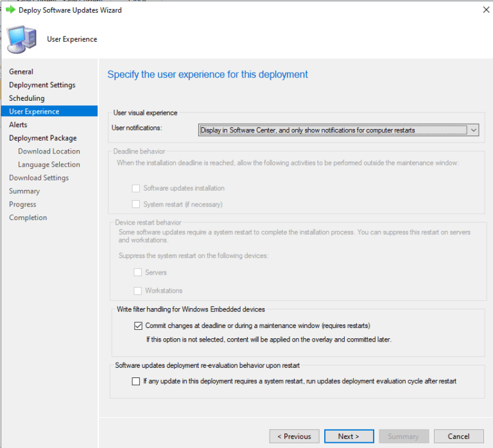Close the Deploy Software Updates Wizard
This screenshot has width=493, height=448.
coord(486,10)
